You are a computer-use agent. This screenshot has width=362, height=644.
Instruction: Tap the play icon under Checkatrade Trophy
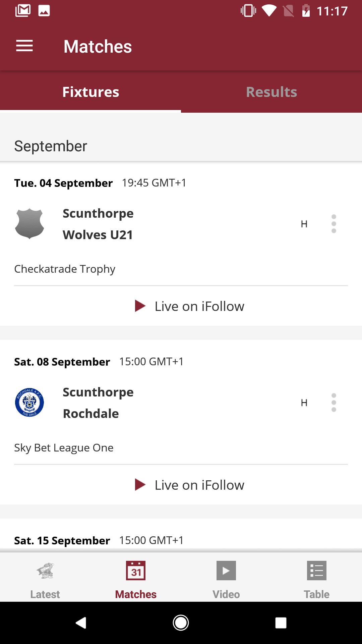[x=140, y=306]
